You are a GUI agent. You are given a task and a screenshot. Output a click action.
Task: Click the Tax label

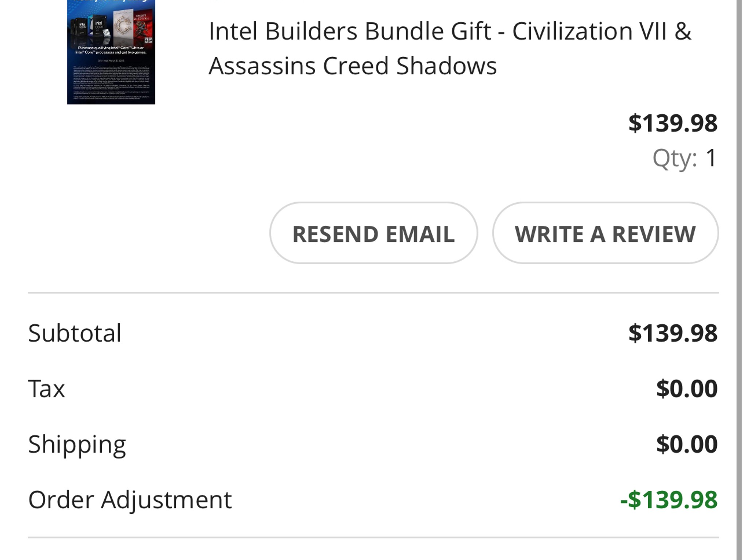[46, 389]
